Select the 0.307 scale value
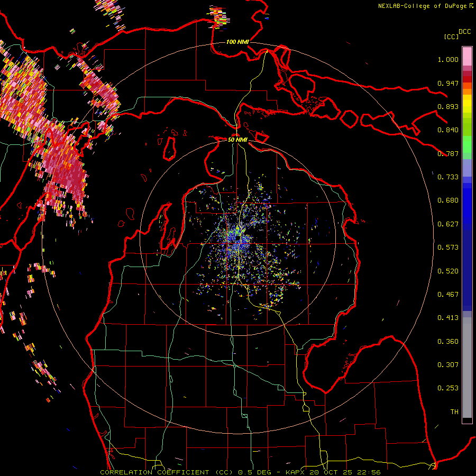Image resolution: width=476 pixels, height=476 pixels. (x=448, y=365)
